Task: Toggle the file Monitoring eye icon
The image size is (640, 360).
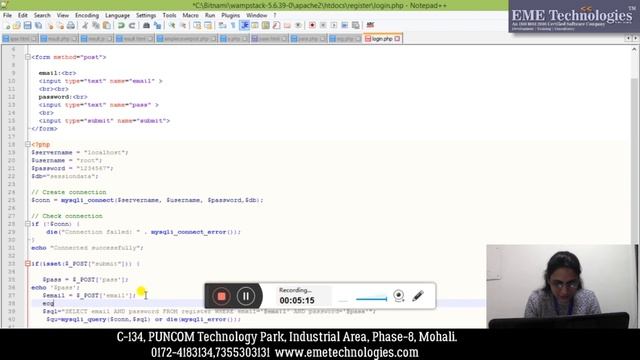Action: click(x=298, y=26)
